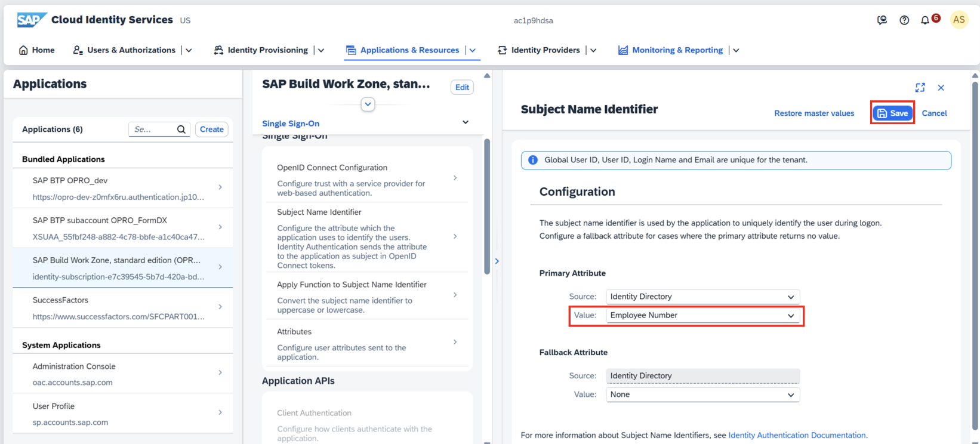Open Identity Authentication Documentation link
This screenshot has width=980, height=444.
797,436
